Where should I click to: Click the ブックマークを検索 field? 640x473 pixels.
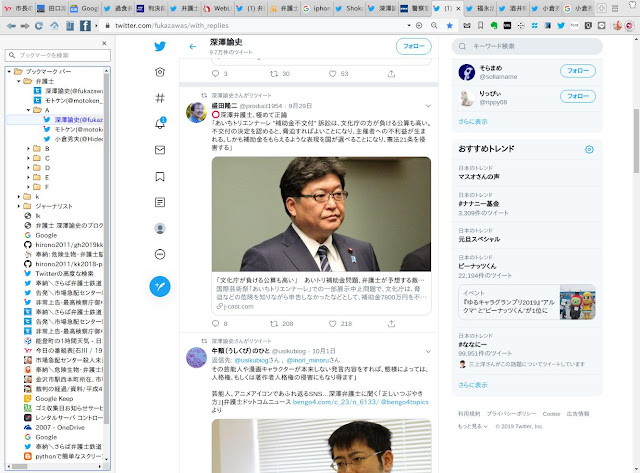(x=58, y=56)
